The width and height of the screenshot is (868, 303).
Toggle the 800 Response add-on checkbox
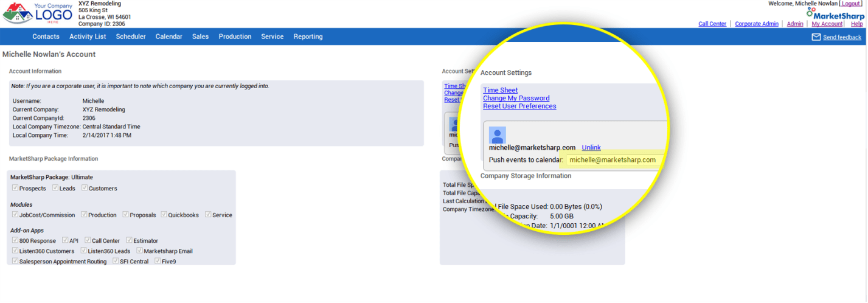(15, 240)
